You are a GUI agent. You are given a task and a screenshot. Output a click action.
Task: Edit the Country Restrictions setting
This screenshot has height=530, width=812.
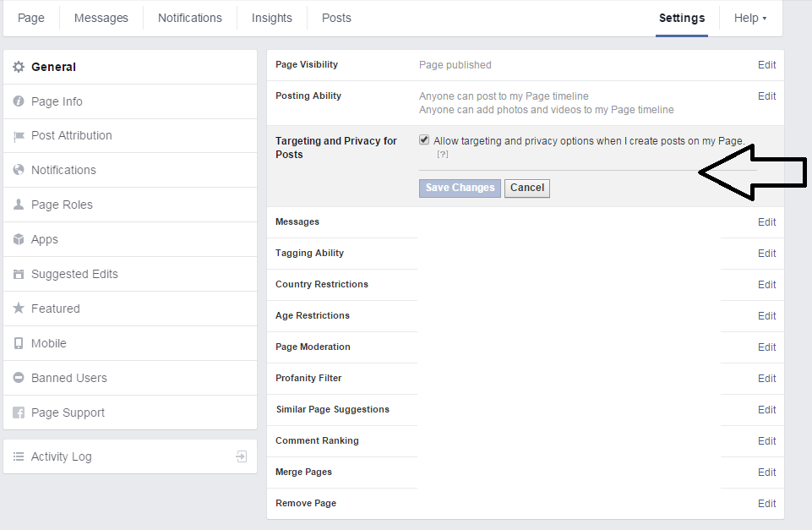(767, 284)
